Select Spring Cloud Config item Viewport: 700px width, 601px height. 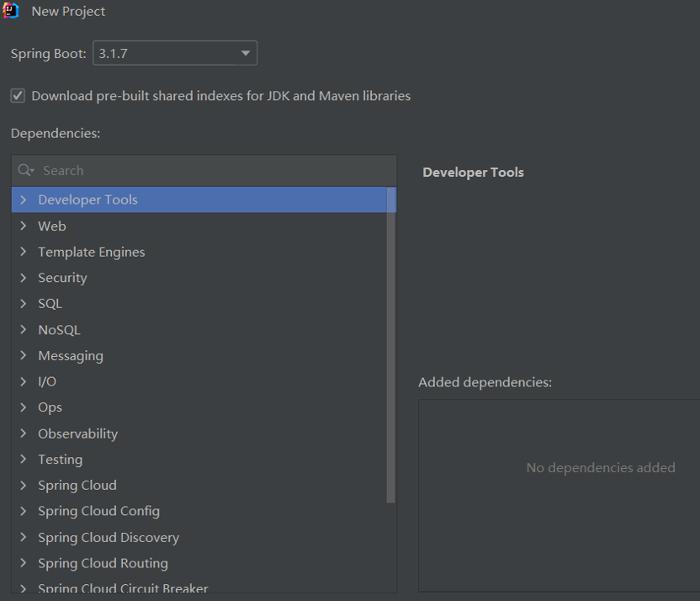click(98, 511)
